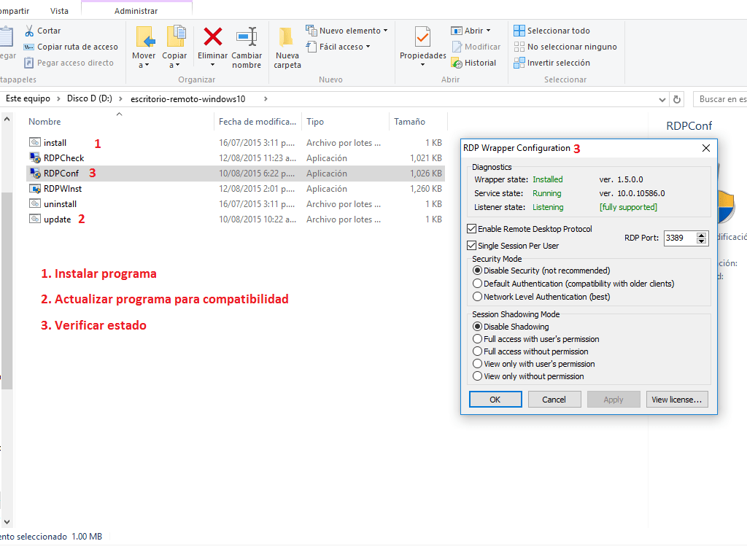Select Network Level Authentication (best)
This screenshot has height=560, width=747.
pos(478,297)
